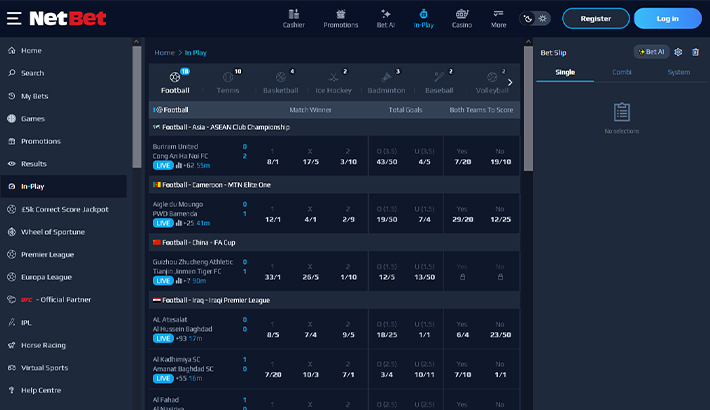Open bet slip settings gear
Image resolution: width=710 pixels, height=410 pixels.
click(x=678, y=53)
